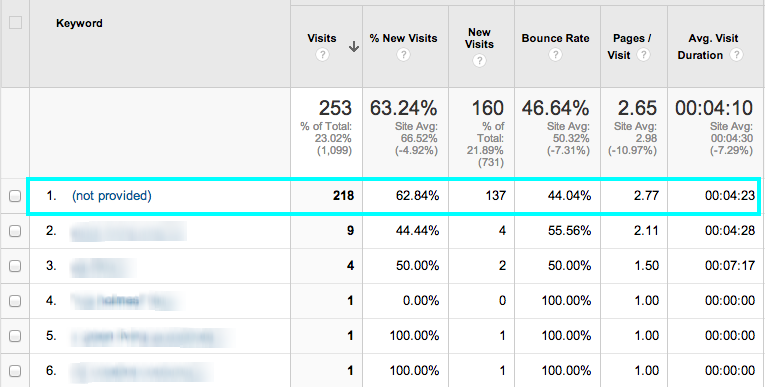The image size is (765, 387).
Task: Sort by New Visits column header
Action: tap(479, 38)
